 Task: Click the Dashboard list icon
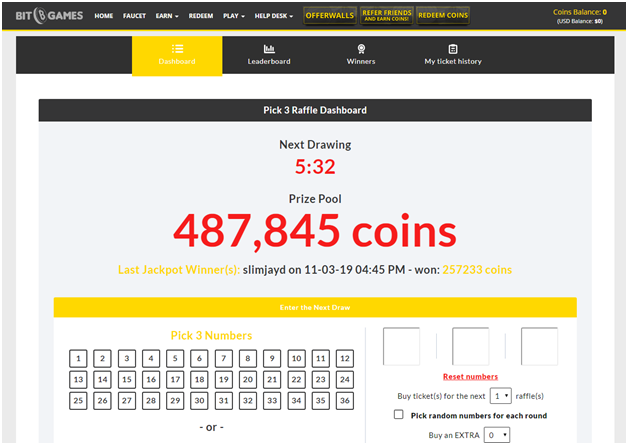(177, 49)
